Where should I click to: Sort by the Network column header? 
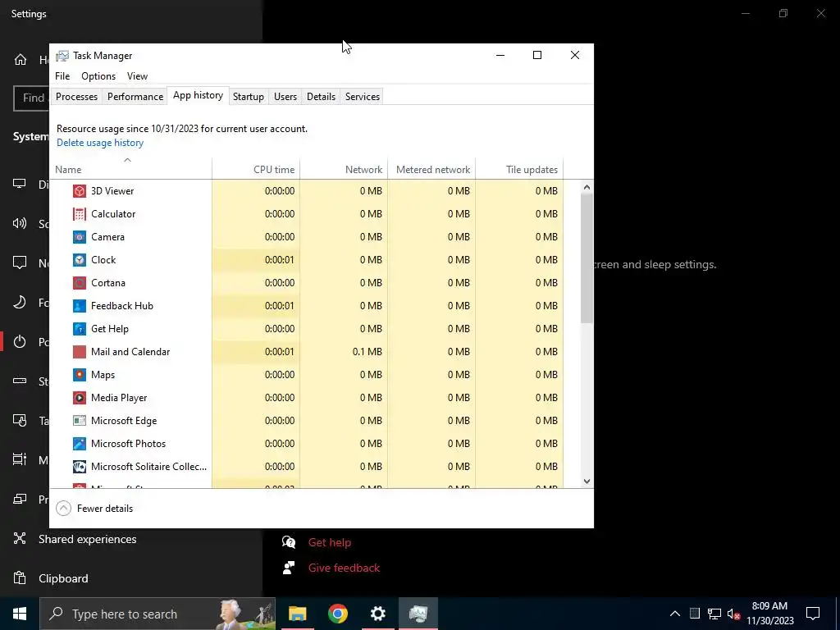[344, 169]
